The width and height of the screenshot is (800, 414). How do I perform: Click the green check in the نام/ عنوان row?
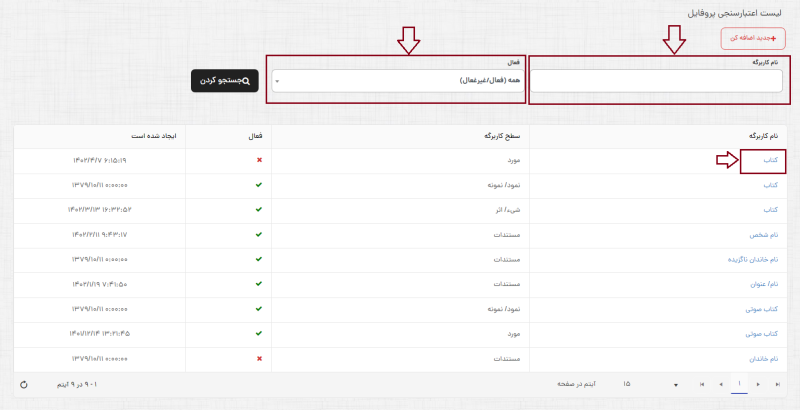[x=258, y=284]
